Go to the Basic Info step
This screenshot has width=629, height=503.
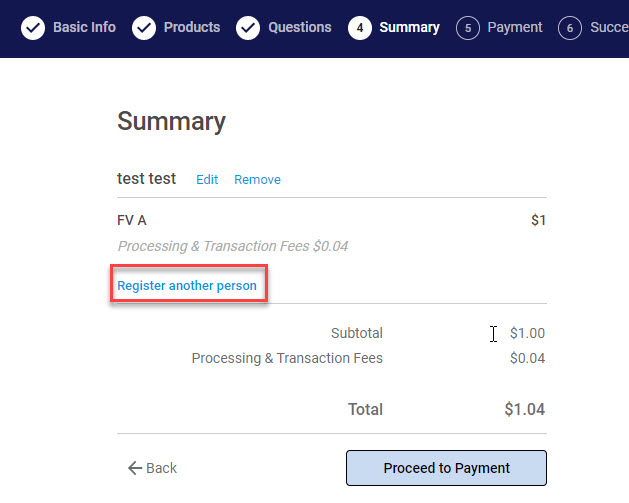pos(84,28)
